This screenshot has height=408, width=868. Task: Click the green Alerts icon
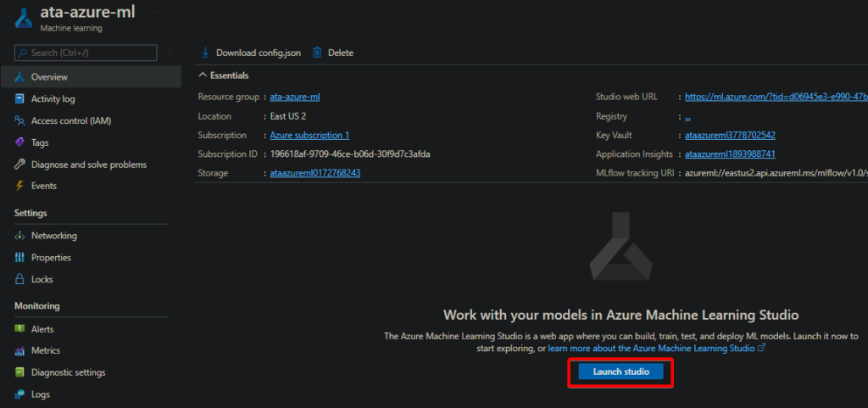click(x=20, y=329)
